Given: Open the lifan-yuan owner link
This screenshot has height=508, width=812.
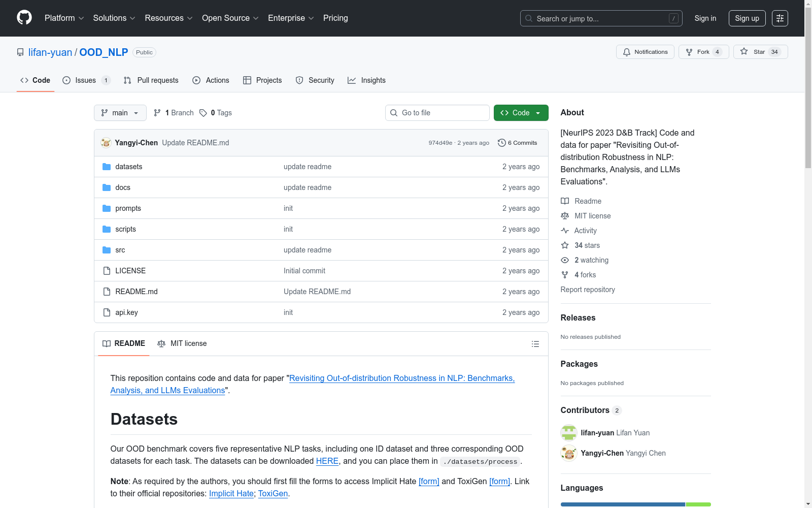Looking at the screenshot, I should (50, 52).
